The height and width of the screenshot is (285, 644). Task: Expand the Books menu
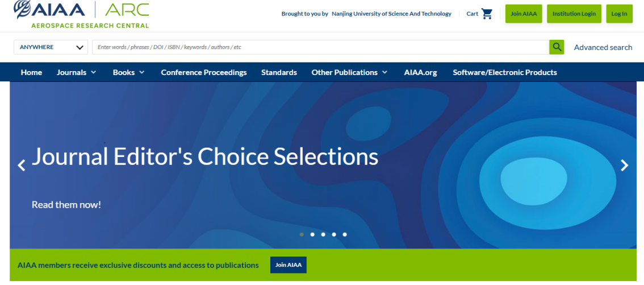point(129,72)
